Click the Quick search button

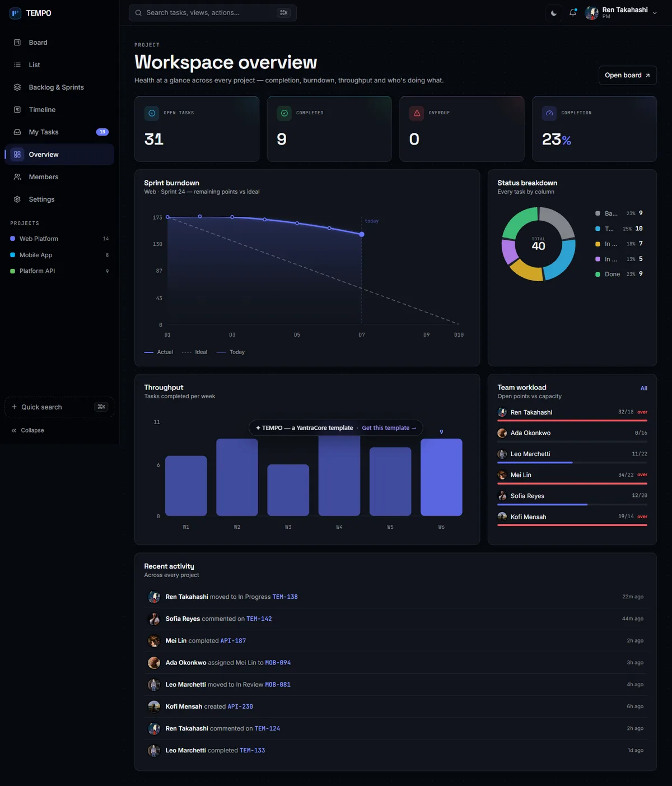coord(59,407)
